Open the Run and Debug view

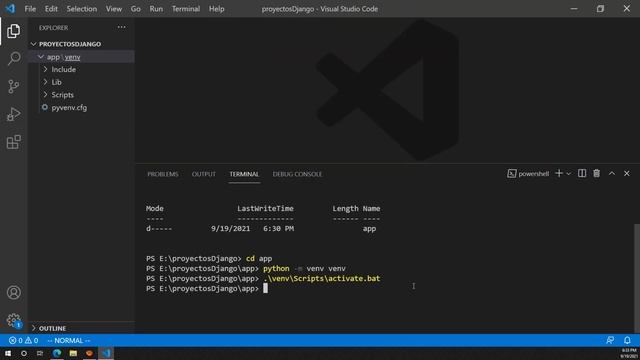coord(13,114)
